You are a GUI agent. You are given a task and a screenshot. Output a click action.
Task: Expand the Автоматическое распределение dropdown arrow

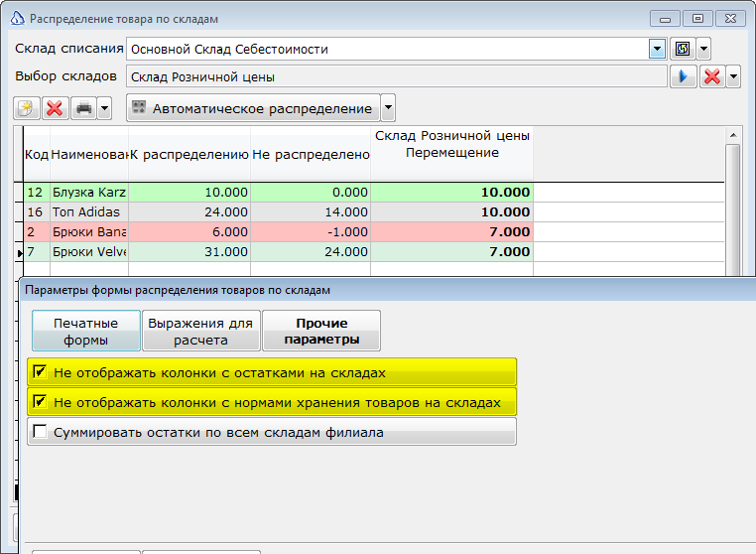(x=388, y=108)
